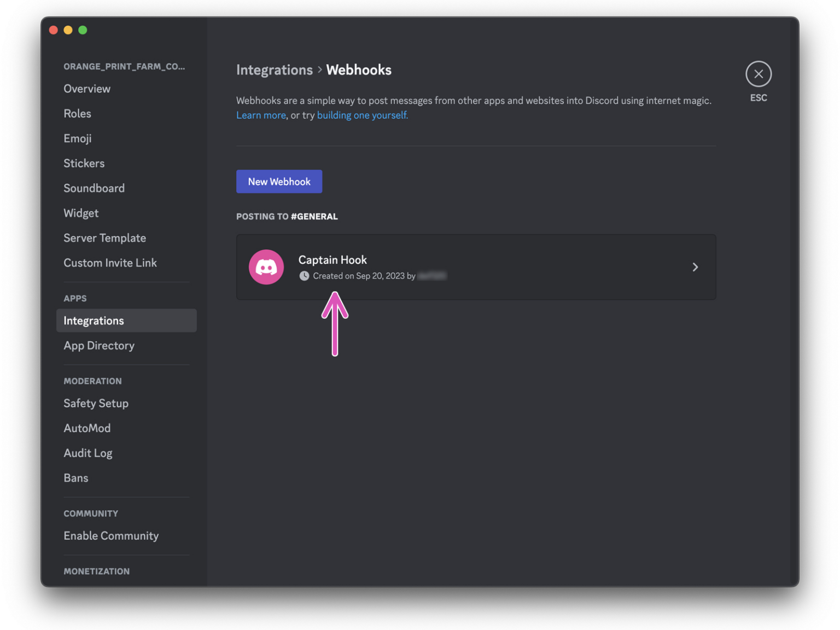The height and width of the screenshot is (630, 840).
Task: Click the Captain Hook webhook avatar icon
Action: [266, 267]
